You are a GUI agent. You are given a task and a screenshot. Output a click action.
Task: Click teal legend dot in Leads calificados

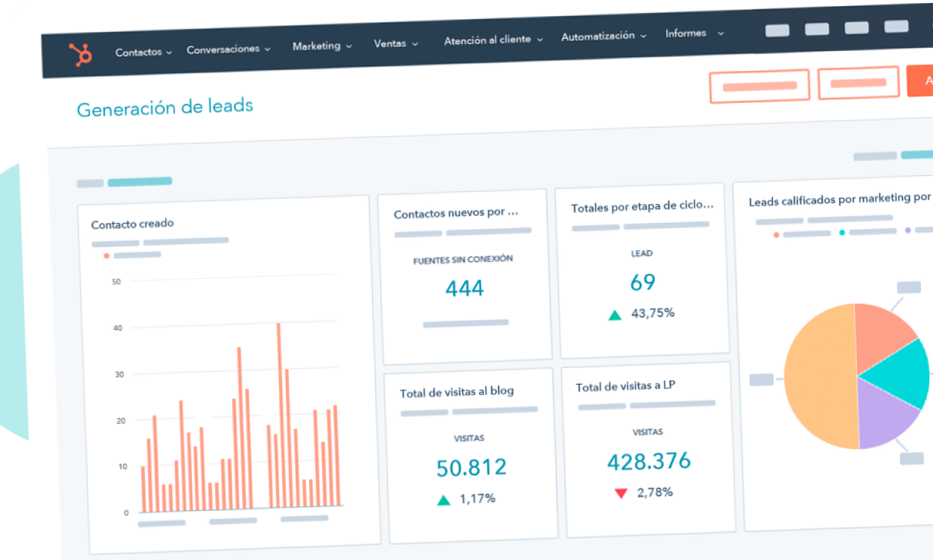tap(842, 233)
